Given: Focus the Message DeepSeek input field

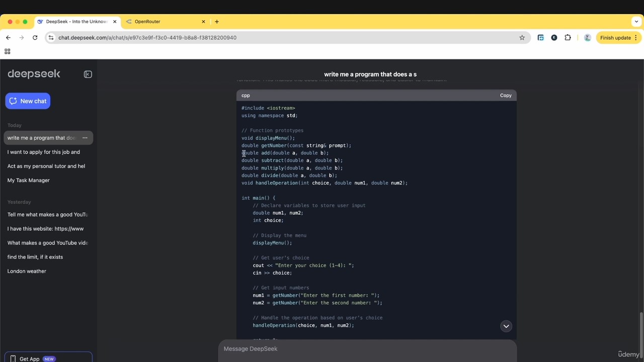Looking at the screenshot, I should click(x=367, y=349).
